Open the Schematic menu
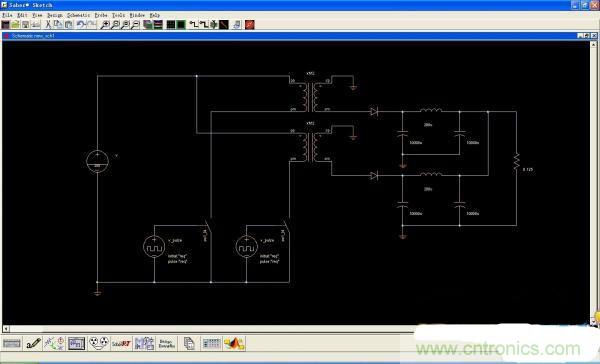The image size is (600, 364). [78, 15]
